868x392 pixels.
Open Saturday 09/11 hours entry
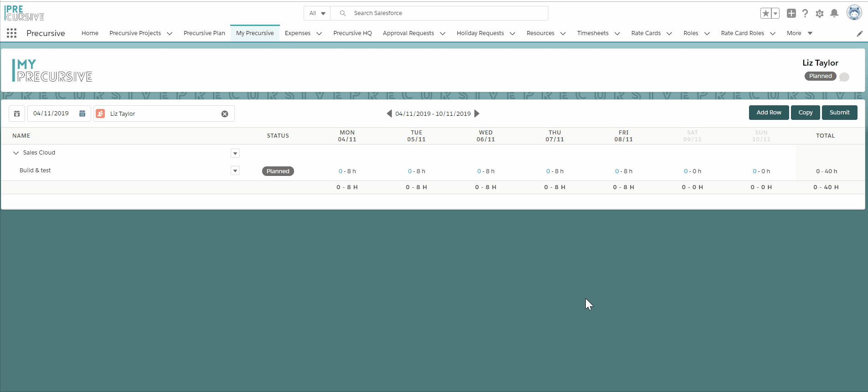coord(692,171)
